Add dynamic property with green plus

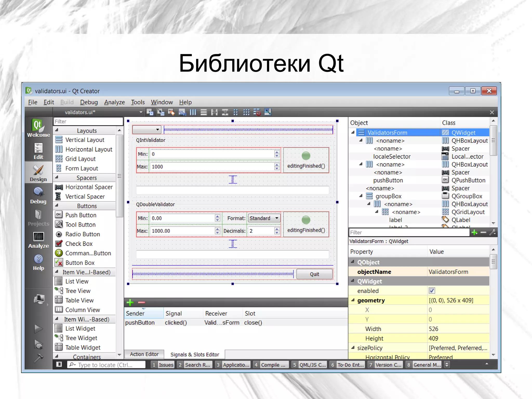474,232
